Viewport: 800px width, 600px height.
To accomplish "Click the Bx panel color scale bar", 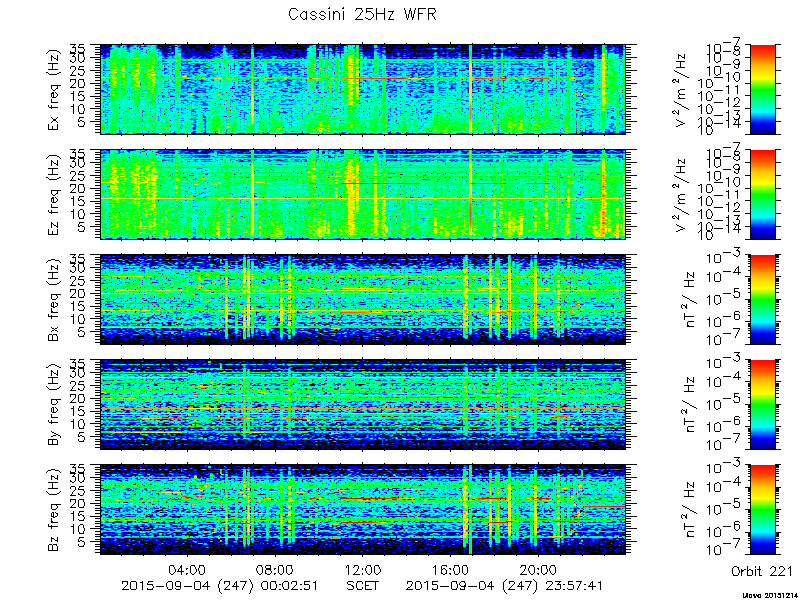I will [x=762, y=299].
